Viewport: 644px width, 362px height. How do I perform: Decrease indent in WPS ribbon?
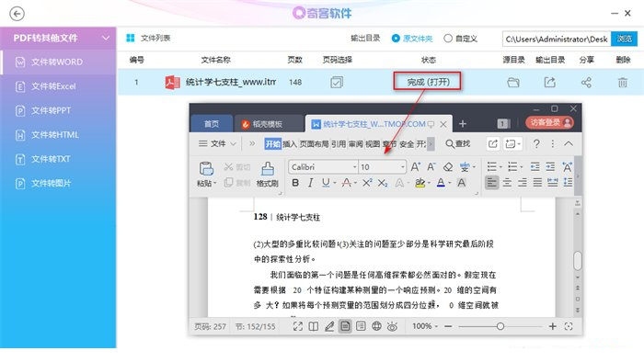point(535,166)
